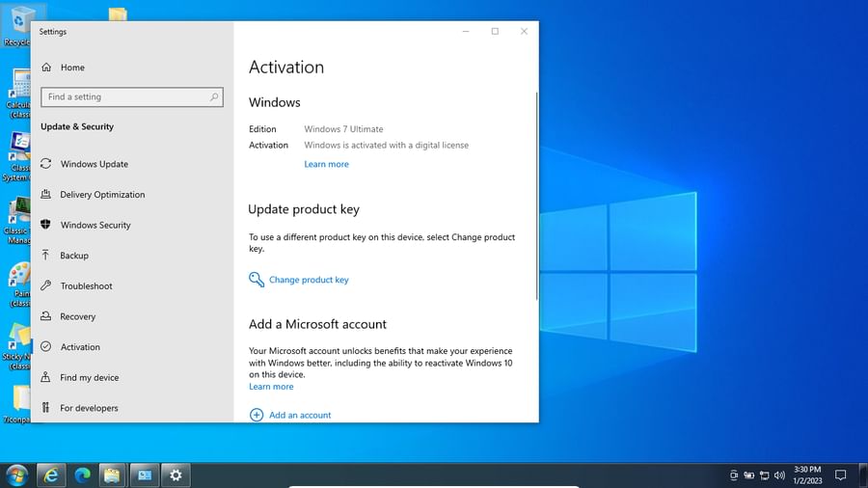Open Troubleshoot settings

[x=76, y=285]
